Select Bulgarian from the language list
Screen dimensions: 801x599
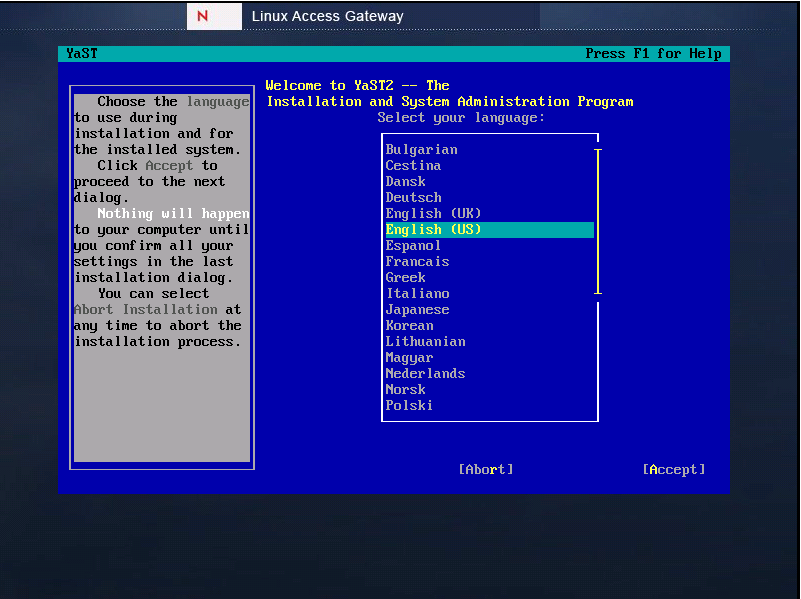pos(489,150)
